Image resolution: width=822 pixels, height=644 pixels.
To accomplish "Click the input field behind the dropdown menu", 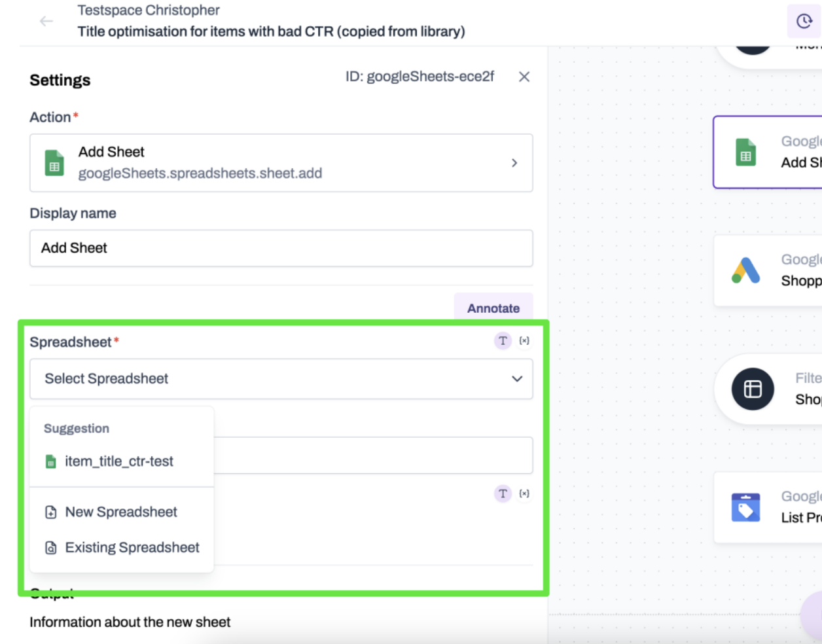I will [373, 456].
